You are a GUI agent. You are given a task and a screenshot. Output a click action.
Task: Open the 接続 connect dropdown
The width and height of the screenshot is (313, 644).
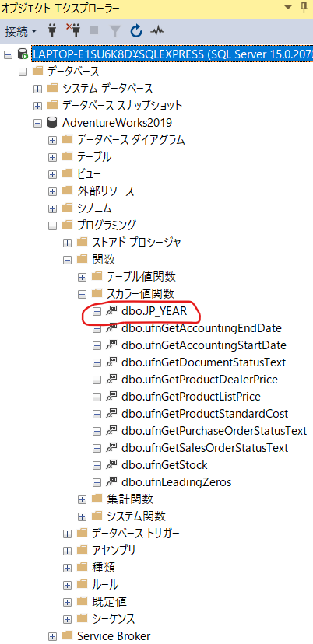[x=20, y=31]
